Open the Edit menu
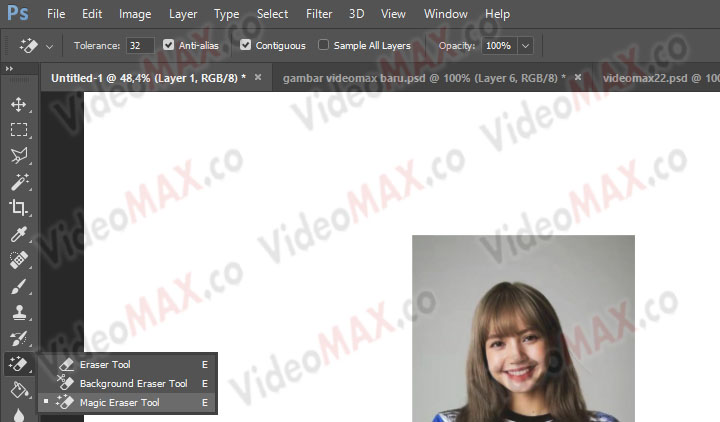The width and height of the screenshot is (720, 422). click(x=92, y=14)
